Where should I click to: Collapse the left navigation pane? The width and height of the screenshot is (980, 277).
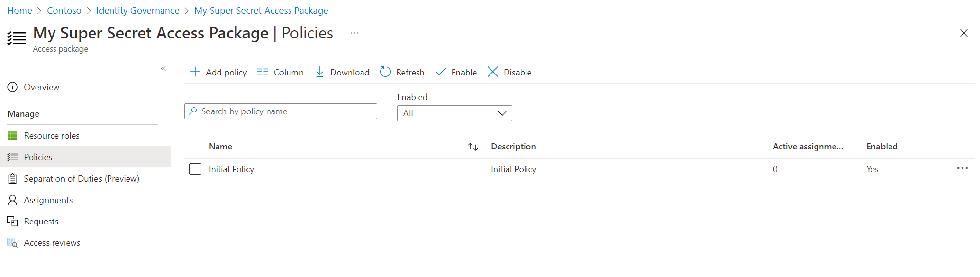coord(163,69)
